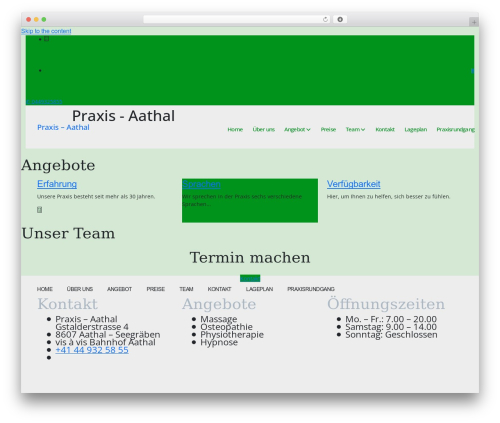Select PRAXISRUNDGANG in the footer menu
Viewport: 500px width, 423px height.
[311, 289]
